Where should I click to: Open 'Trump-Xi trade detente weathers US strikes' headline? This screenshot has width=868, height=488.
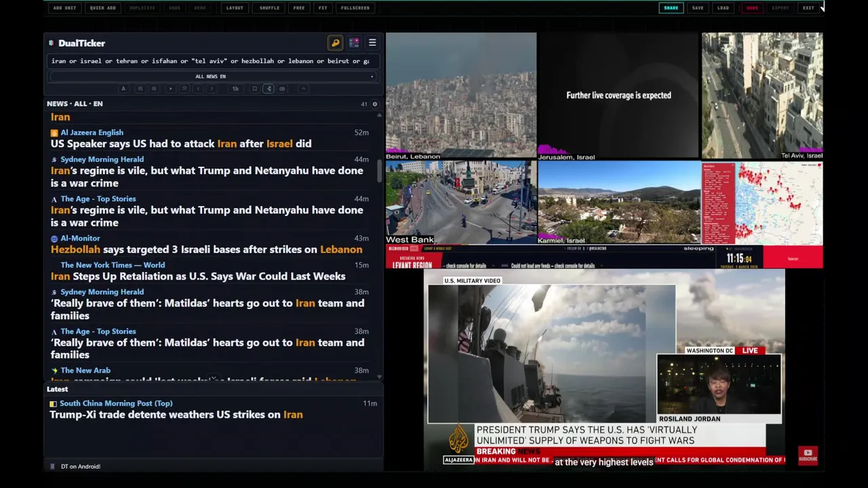point(176,415)
